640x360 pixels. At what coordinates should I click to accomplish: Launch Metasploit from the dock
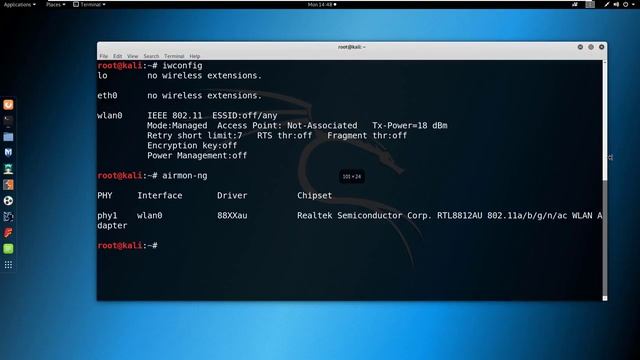[x=8, y=153]
